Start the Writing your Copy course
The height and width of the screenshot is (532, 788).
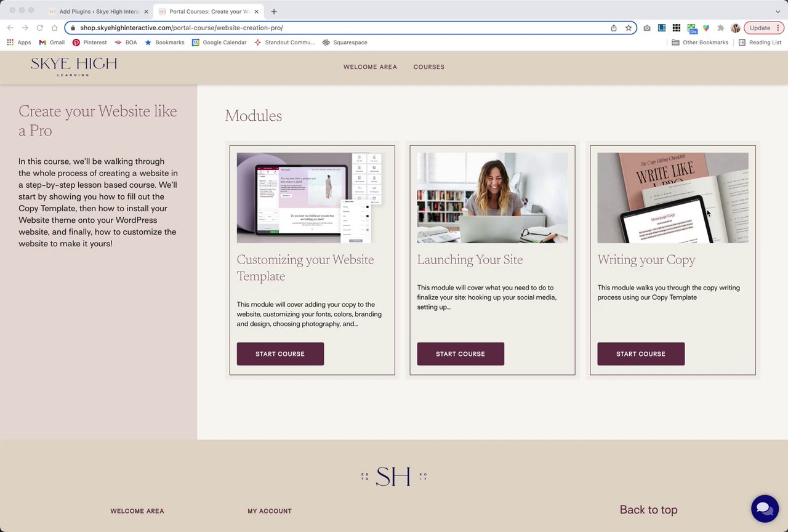[x=641, y=354]
